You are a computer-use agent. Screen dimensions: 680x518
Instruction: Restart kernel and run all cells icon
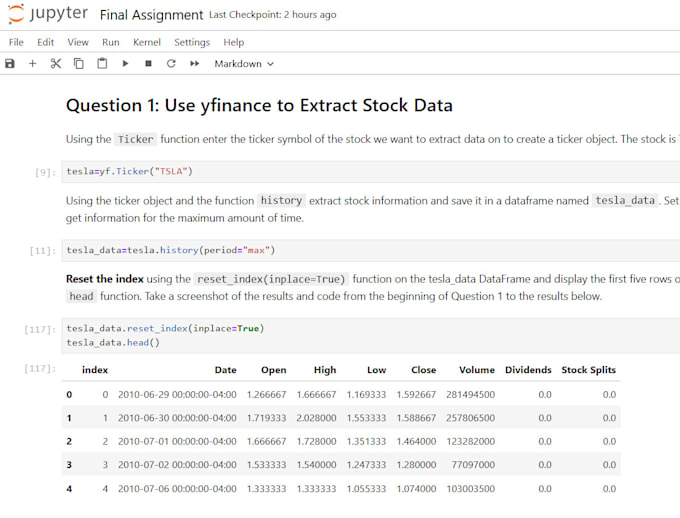195,64
